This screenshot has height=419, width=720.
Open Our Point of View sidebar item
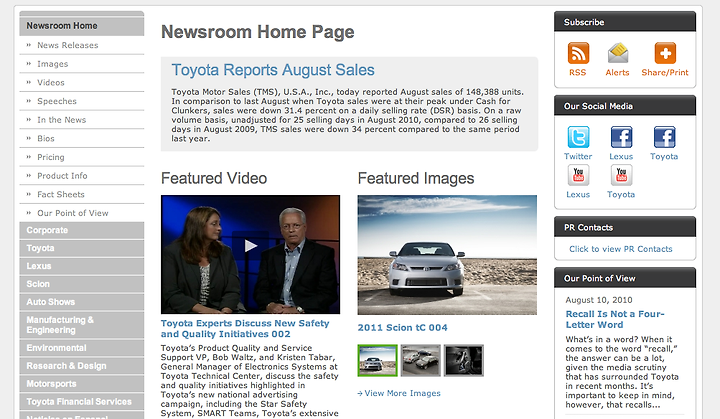(x=82, y=213)
